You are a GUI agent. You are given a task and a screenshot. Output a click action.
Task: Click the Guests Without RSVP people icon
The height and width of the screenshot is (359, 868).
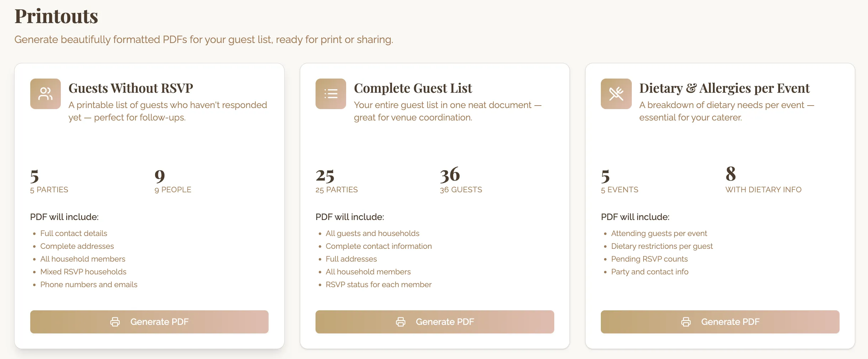(46, 94)
